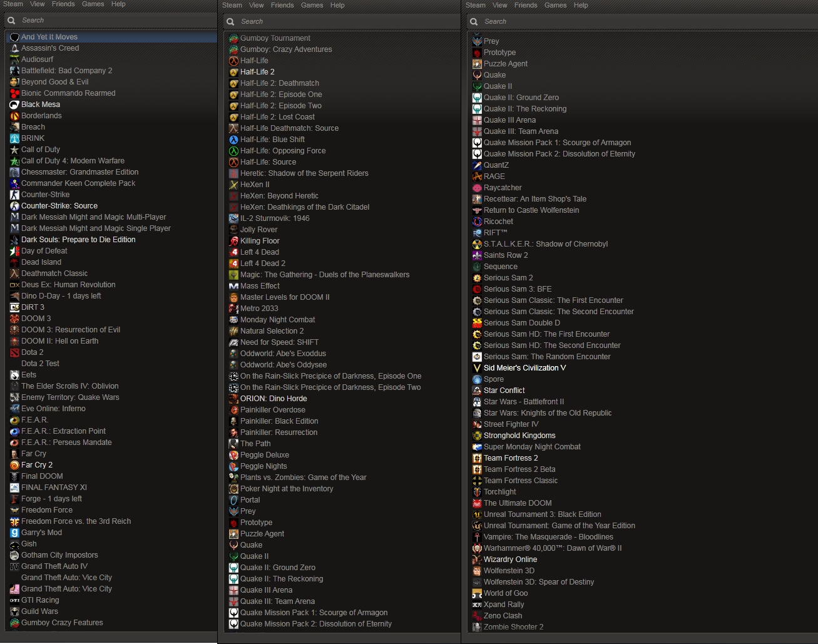818x644 pixels.
Task: Select S.T.A.L.K.E.R.: Shadow of Chernobyl
Action: tap(546, 244)
